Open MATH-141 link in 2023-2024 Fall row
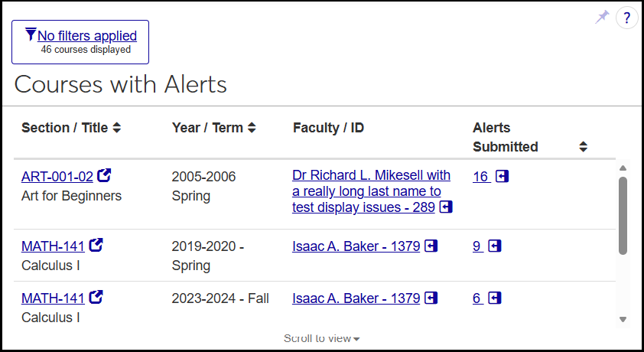This screenshot has height=352, width=644. click(x=53, y=298)
